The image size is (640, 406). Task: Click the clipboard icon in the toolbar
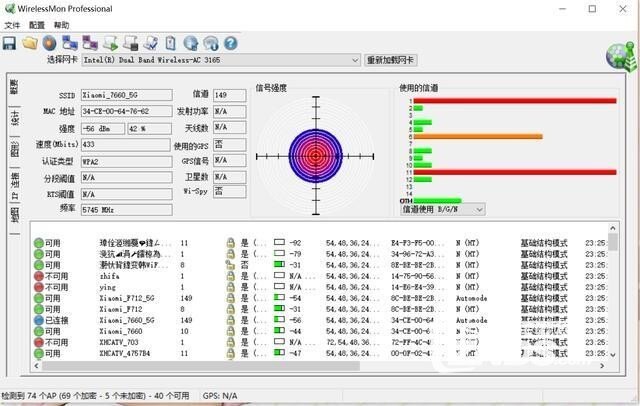(171, 43)
